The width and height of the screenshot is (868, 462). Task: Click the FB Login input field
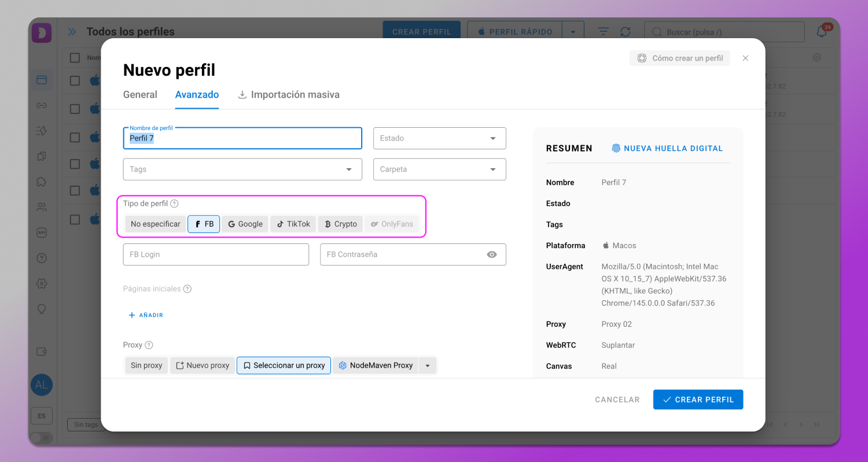(x=216, y=254)
